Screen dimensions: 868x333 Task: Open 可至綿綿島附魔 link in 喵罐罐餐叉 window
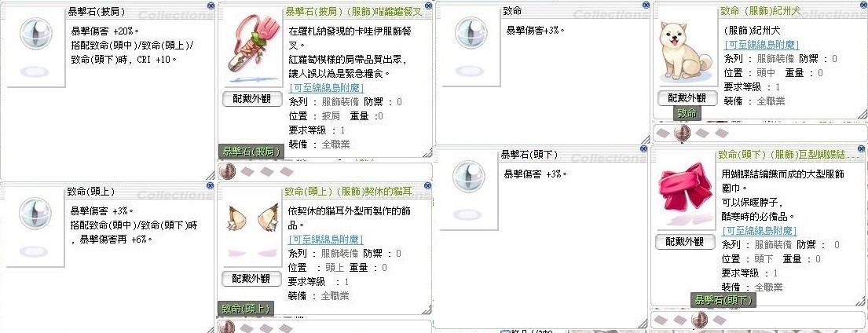pos(327,88)
